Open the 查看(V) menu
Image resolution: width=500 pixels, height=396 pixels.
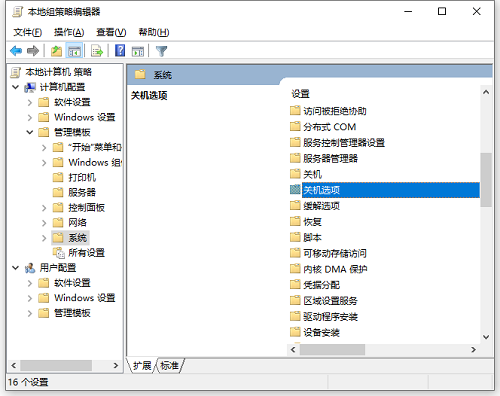111,32
